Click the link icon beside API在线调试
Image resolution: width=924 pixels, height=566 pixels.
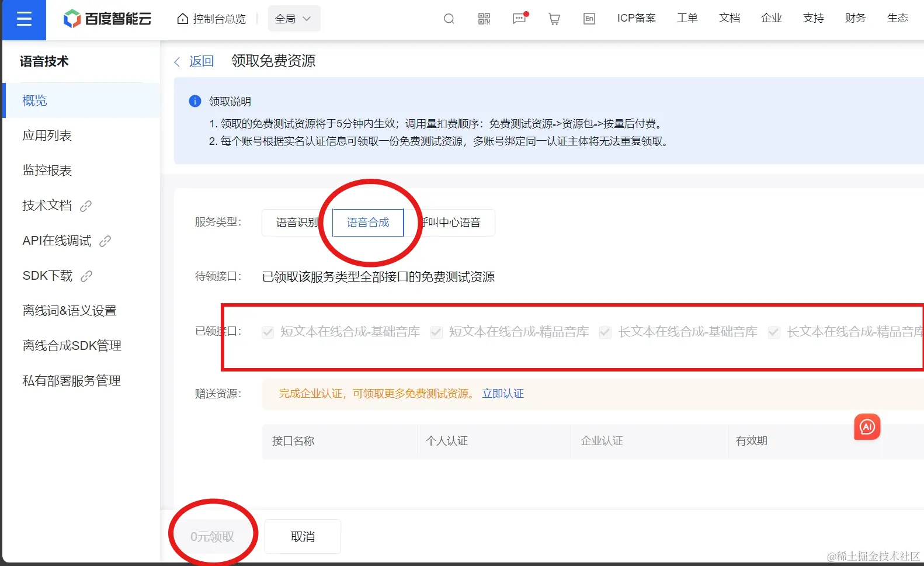tap(105, 241)
